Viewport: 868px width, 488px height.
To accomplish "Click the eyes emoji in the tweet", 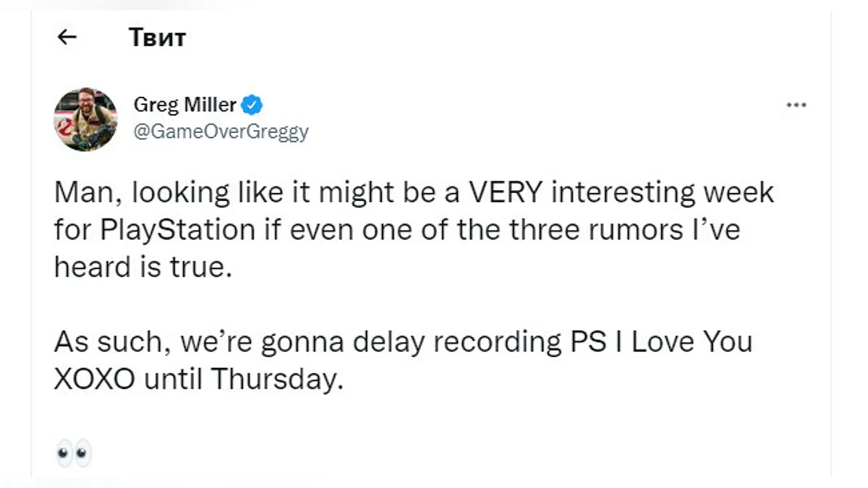I will 73,454.
